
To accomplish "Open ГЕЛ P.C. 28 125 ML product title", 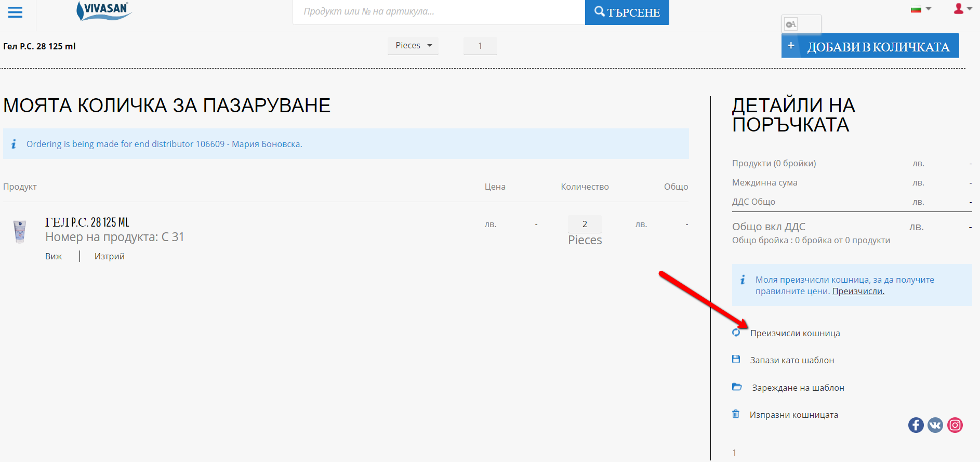I will [x=87, y=222].
